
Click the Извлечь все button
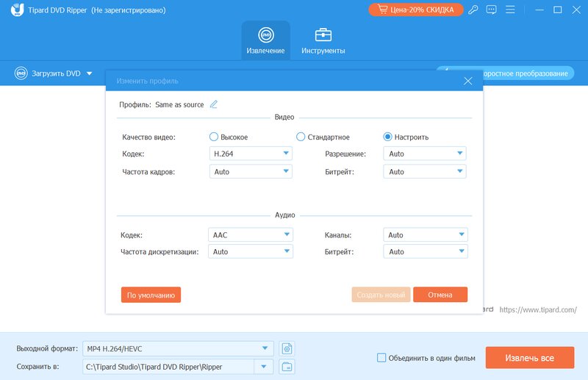click(x=529, y=357)
